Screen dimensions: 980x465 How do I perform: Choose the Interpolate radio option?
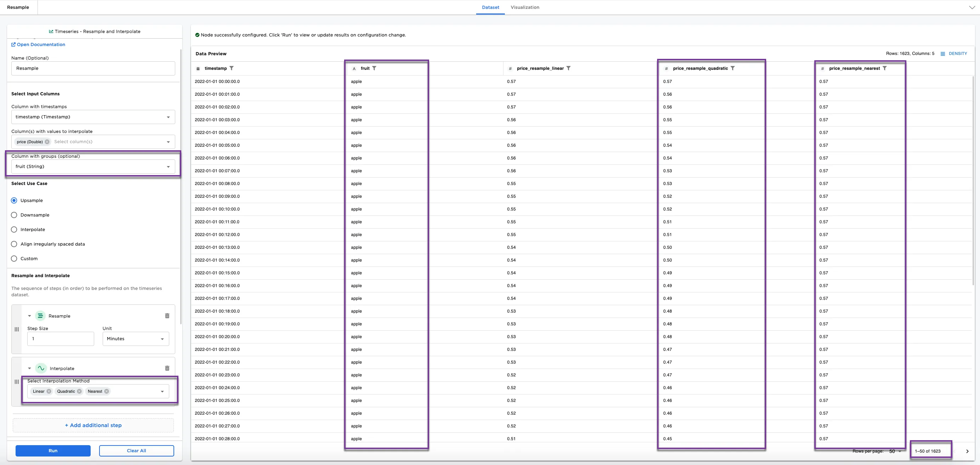click(14, 229)
